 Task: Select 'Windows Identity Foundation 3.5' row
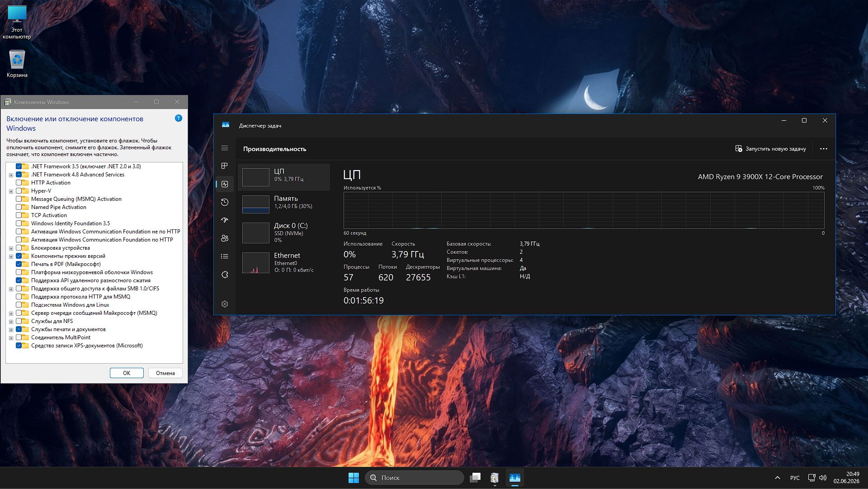[x=71, y=223]
